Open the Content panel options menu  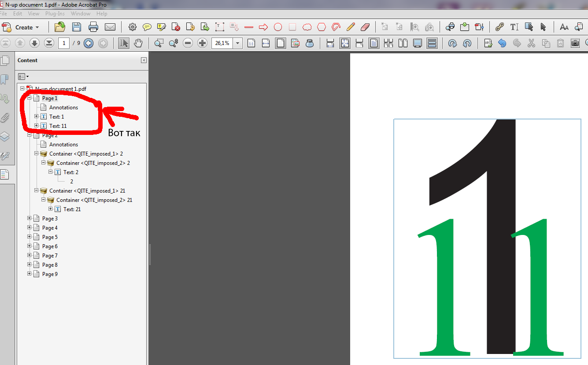23,76
